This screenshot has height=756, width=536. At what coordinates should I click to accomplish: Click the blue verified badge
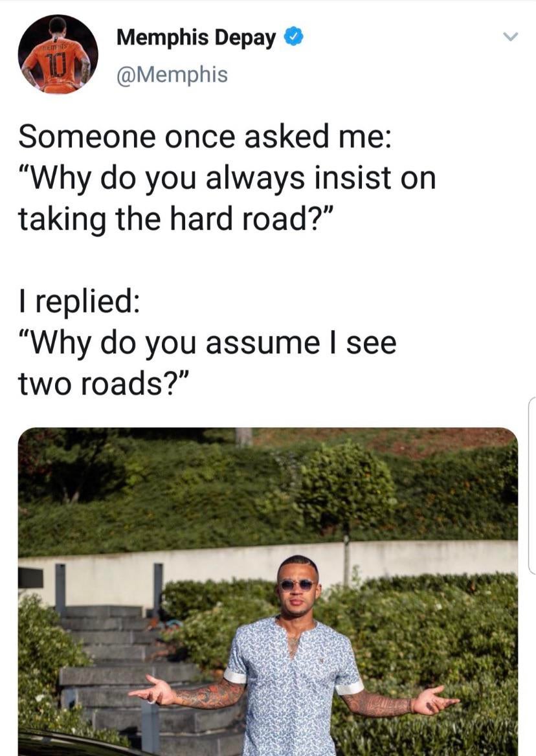[x=293, y=37]
